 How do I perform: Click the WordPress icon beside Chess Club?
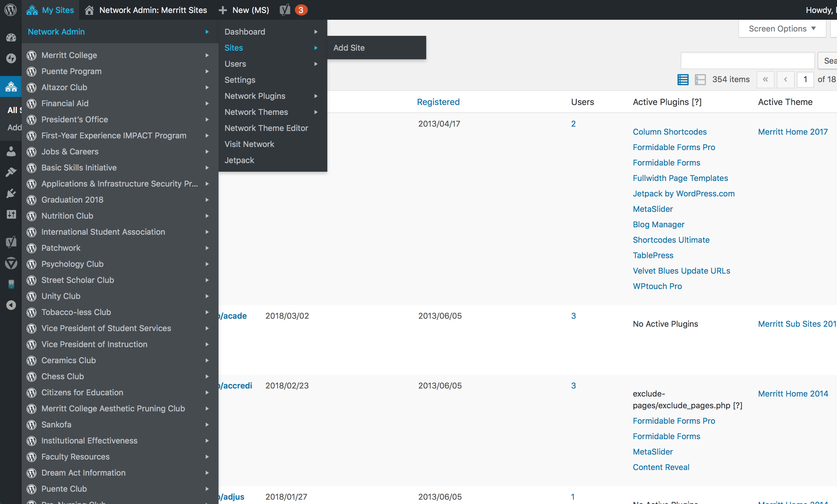[x=32, y=376]
